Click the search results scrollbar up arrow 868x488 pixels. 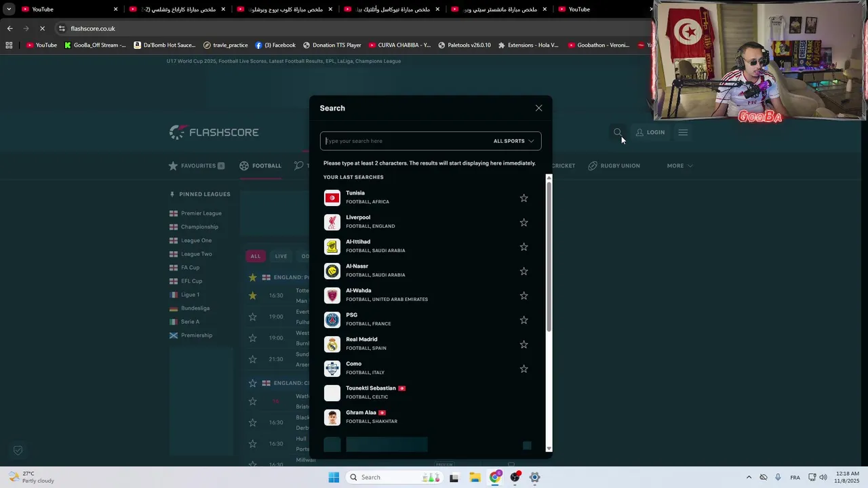[549, 178]
